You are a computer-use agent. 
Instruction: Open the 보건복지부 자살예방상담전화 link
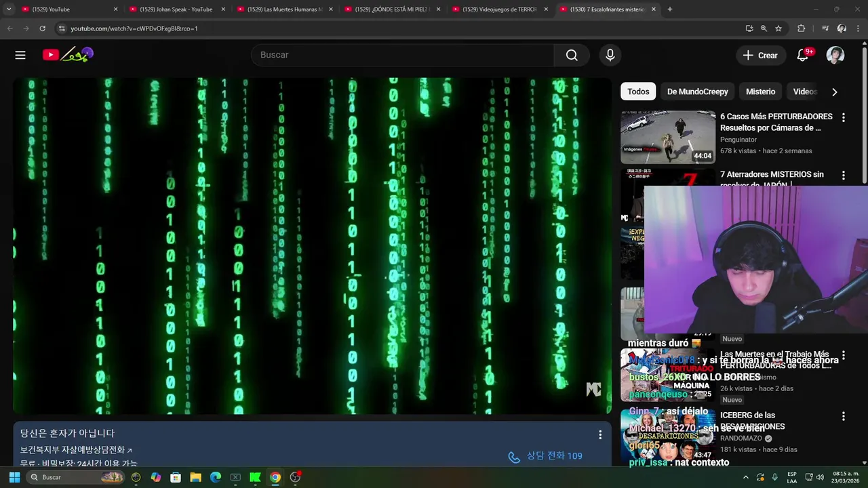(x=76, y=450)
